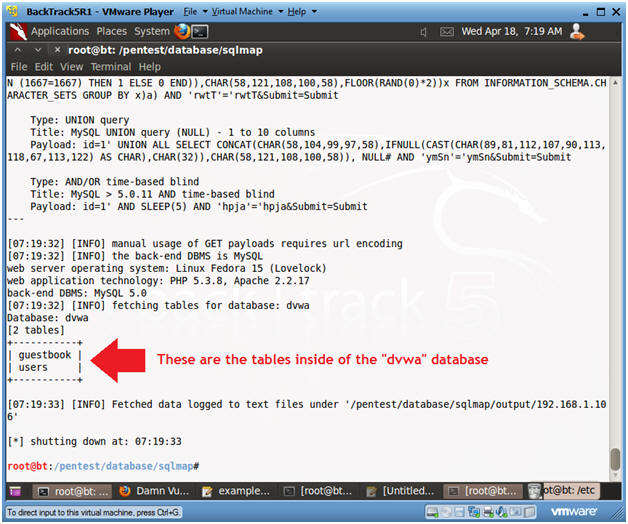Click 'Type: UNION query' line

(80, 120)
